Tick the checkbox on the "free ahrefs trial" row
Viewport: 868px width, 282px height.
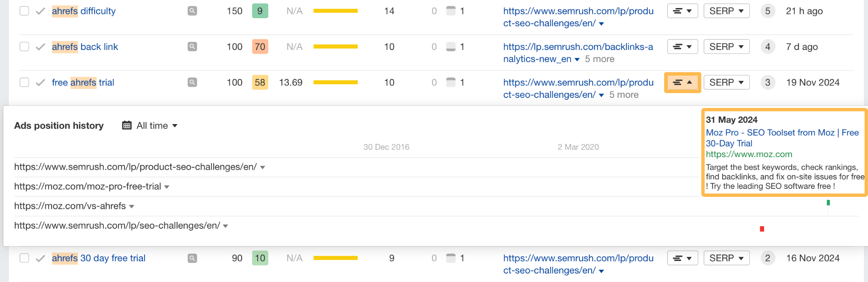[24, 82]
